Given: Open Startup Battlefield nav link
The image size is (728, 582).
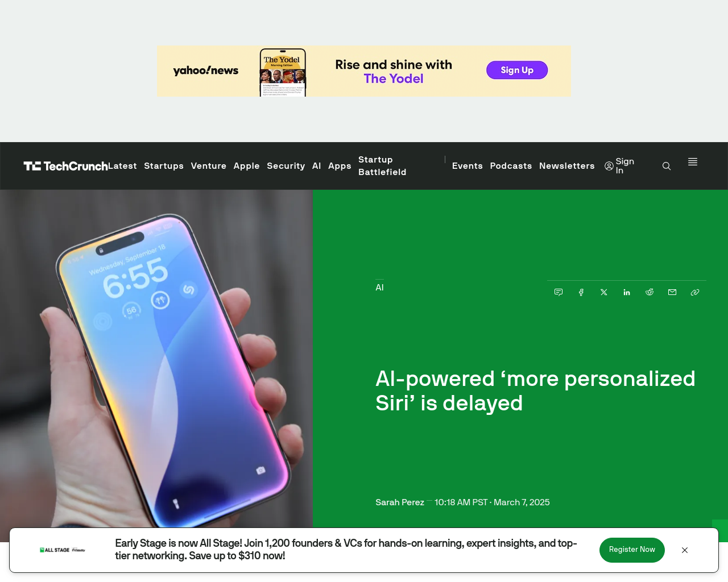Looking at the screenshot, I should coord(382,166).
